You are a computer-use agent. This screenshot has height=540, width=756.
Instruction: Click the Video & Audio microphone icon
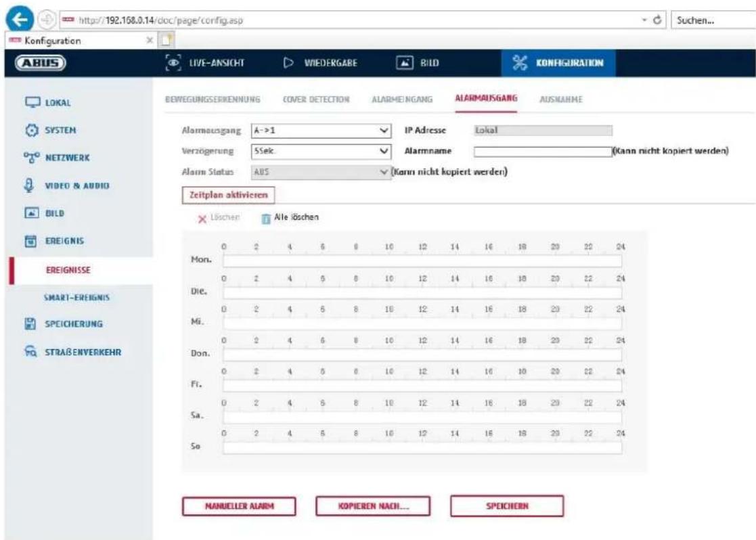click(29, 185)
